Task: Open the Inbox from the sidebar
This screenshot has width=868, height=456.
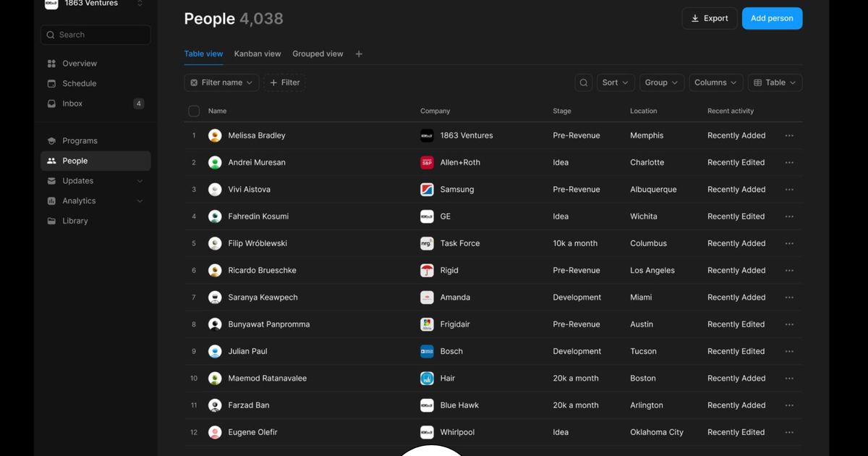Action: (x=72, y=103)
